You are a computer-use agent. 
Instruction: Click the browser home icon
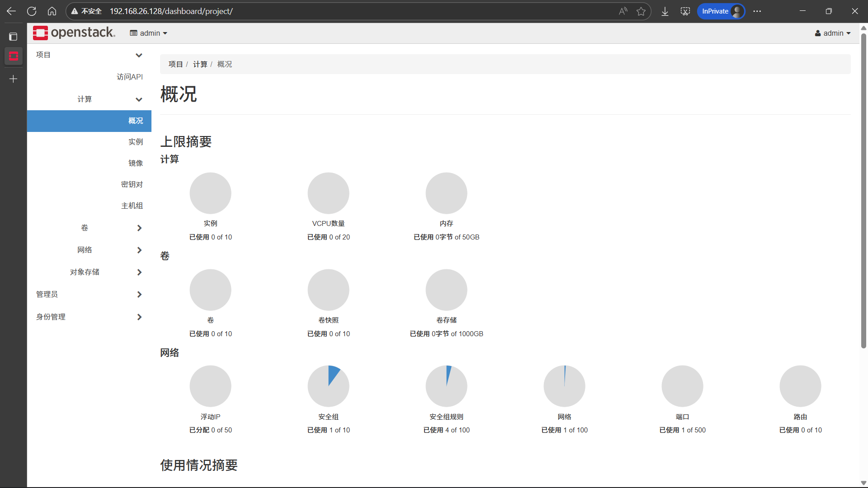click(x=52, y=11)
